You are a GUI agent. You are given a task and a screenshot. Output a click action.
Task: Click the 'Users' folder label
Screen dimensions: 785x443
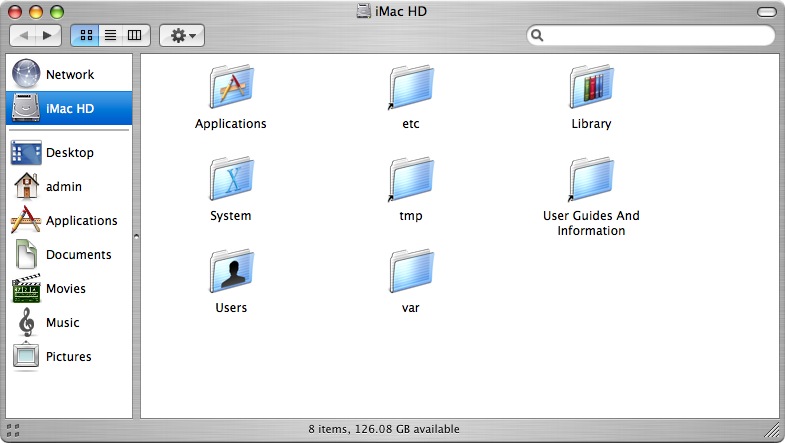pyautogui.click(x=231, y=308)
